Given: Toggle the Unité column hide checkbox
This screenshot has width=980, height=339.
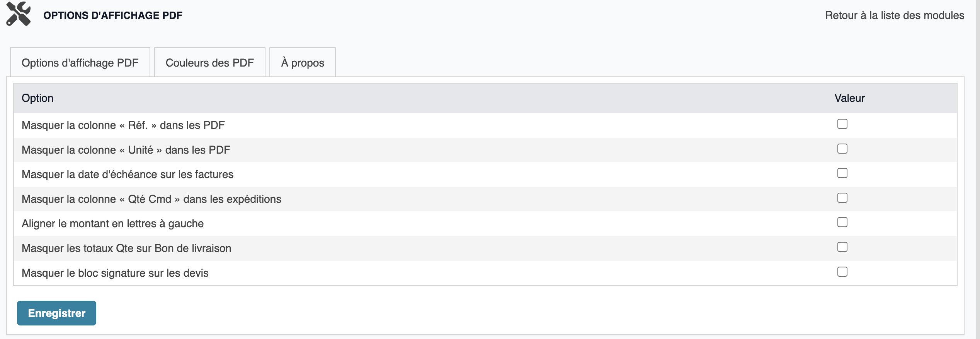Looking at the screenshot, I should pos(842,149).
